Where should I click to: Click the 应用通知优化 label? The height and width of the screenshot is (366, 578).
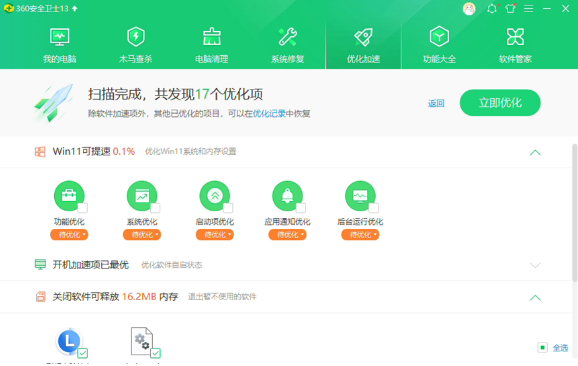(288, 222)
